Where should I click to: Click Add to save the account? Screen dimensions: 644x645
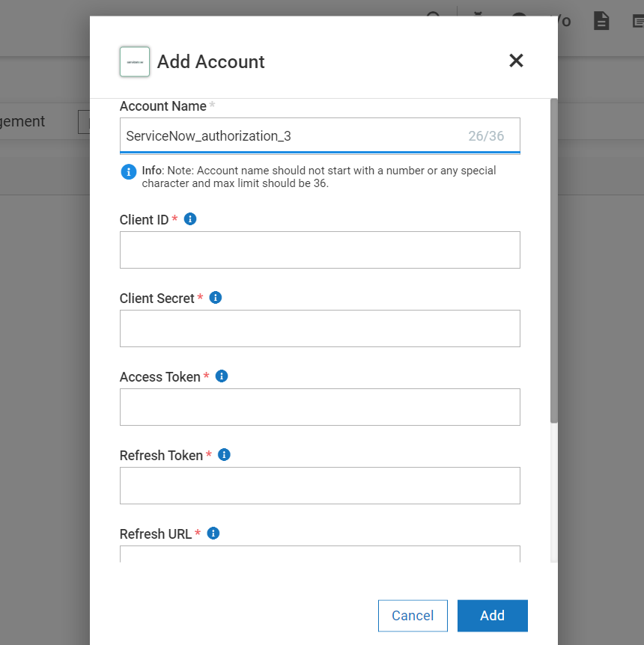click(492, 615)
